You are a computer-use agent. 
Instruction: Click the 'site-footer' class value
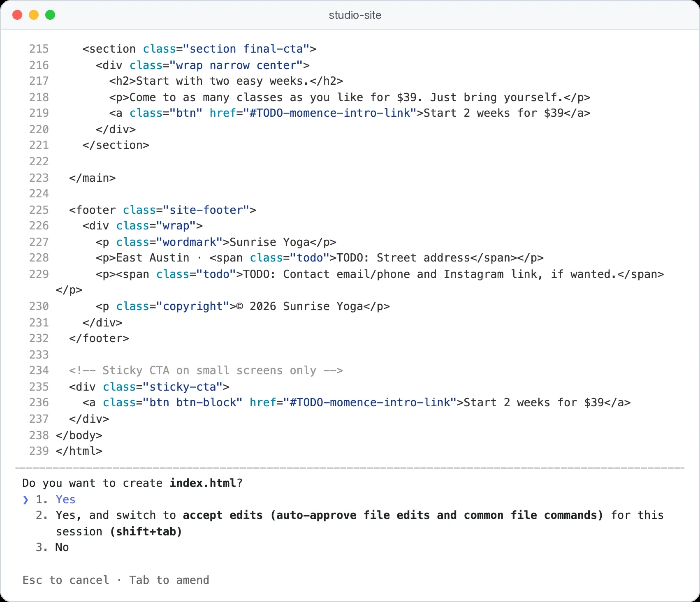click(x=206, y=210)
